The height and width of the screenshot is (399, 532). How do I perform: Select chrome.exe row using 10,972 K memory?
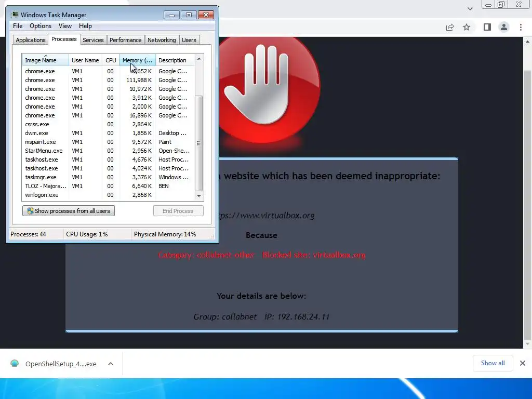click(x=108, y=89)
